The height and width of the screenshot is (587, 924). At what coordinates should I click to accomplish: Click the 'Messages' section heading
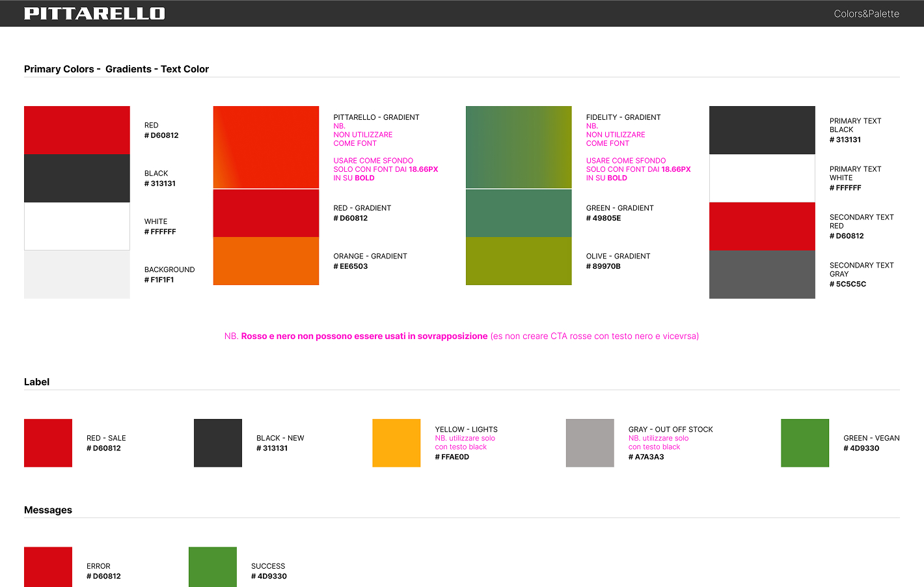coord(48,510)
